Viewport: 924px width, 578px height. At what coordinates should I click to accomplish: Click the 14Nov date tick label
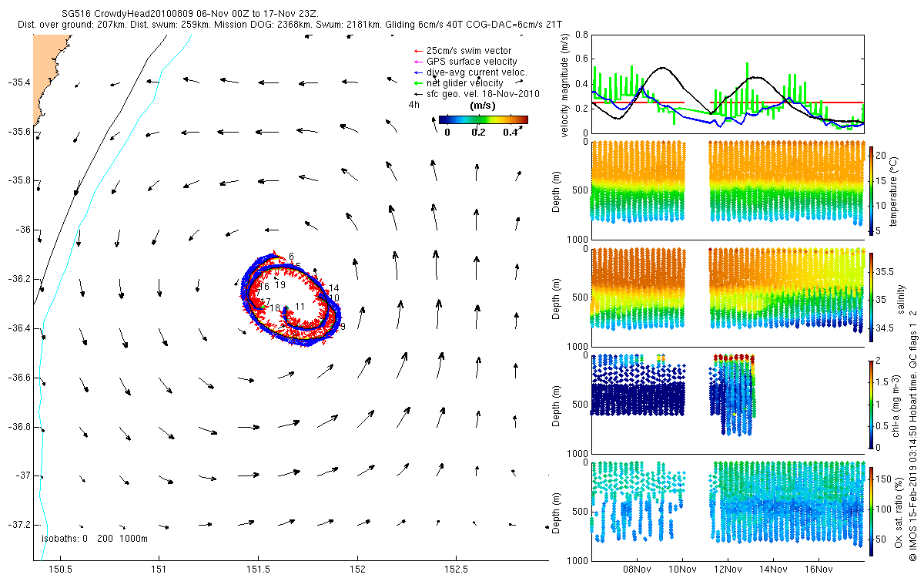coord(772,570)
